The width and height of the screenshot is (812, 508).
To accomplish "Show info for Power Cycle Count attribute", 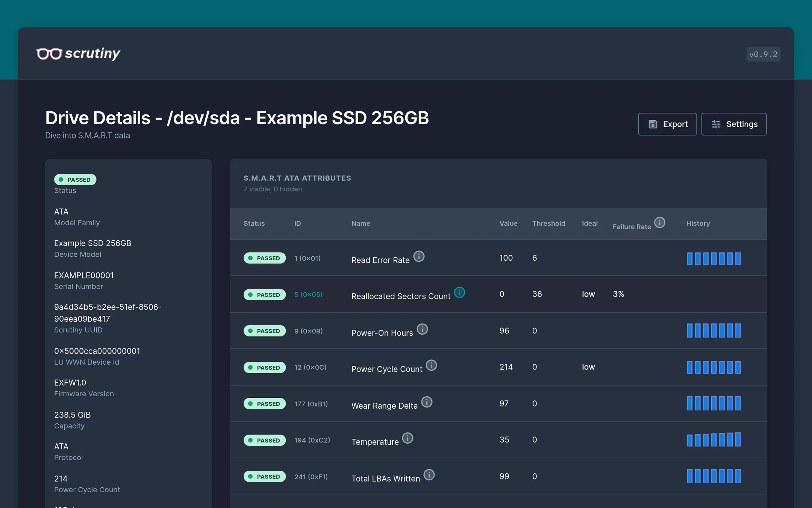I will click(x=431, y=365).
